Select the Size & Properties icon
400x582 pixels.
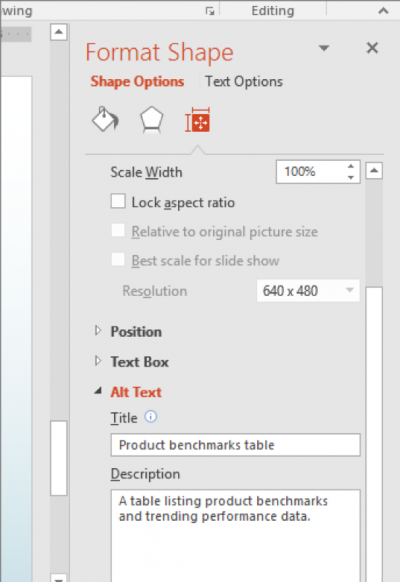tap(198, 120)
